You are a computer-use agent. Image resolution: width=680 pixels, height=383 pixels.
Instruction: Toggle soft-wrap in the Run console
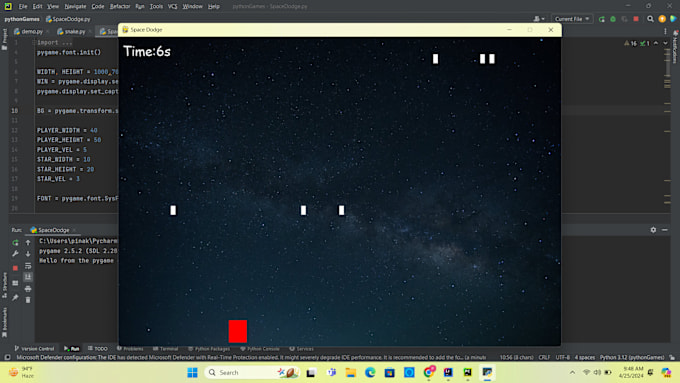28,265
